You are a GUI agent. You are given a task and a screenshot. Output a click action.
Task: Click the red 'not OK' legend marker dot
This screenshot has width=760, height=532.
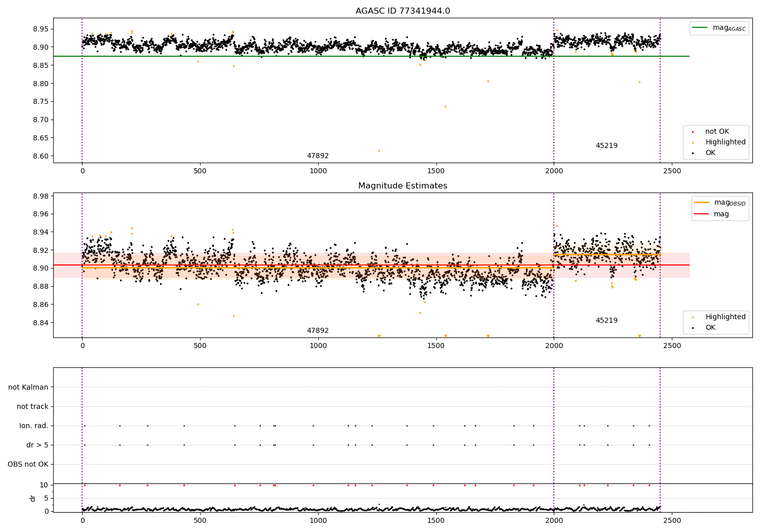tap(693, 132)
